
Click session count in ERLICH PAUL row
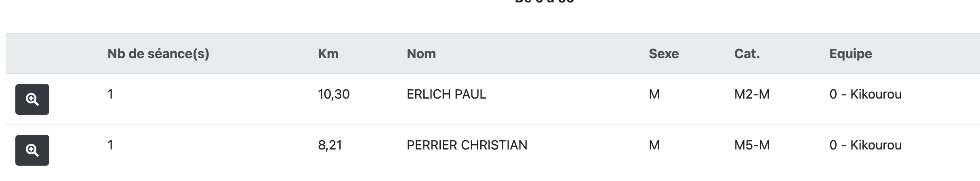(110, 95)
